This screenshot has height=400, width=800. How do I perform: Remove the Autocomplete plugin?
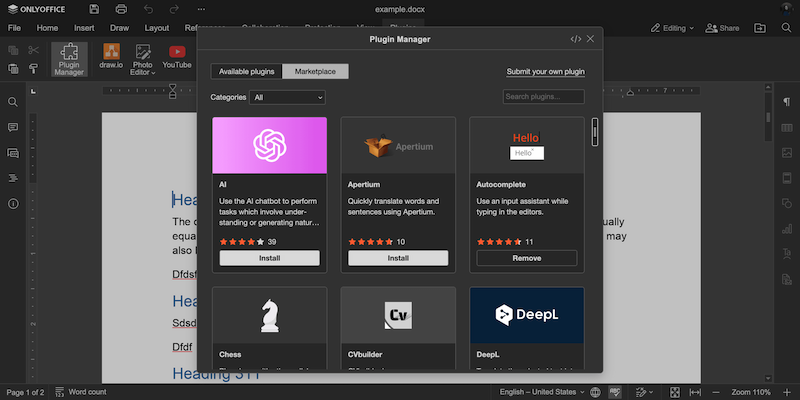(x=526, y=258)
